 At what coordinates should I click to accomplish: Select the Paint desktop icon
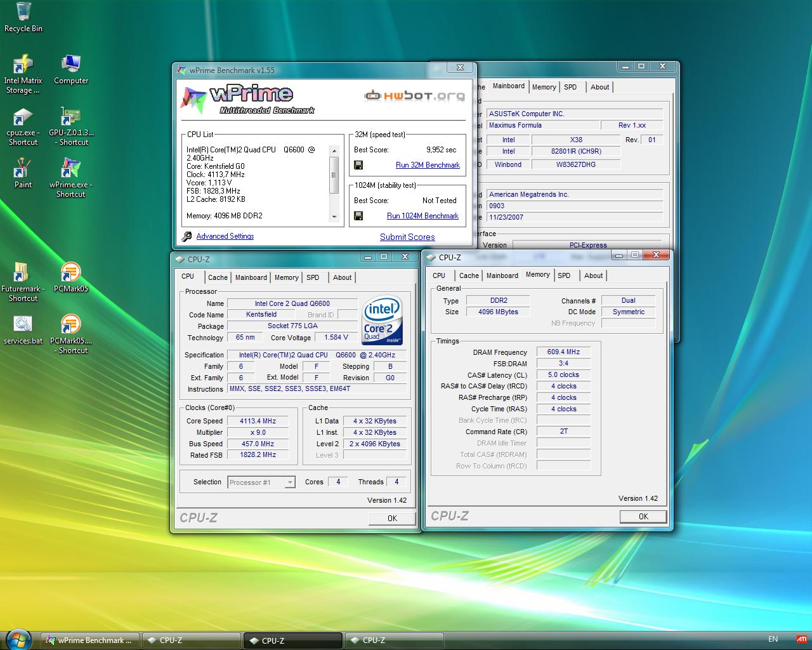point(23,174)
